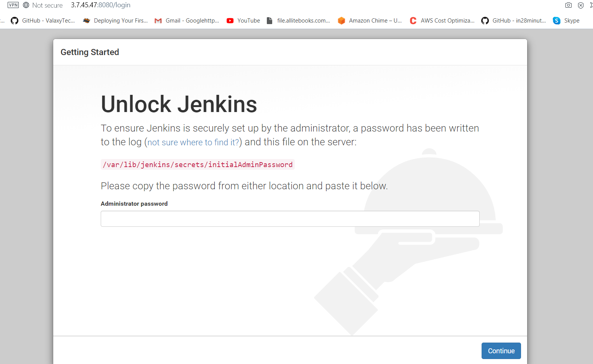Open the Amazon Chime bookmark
Screen dimensions: 593x364
[x=370, y=21]
